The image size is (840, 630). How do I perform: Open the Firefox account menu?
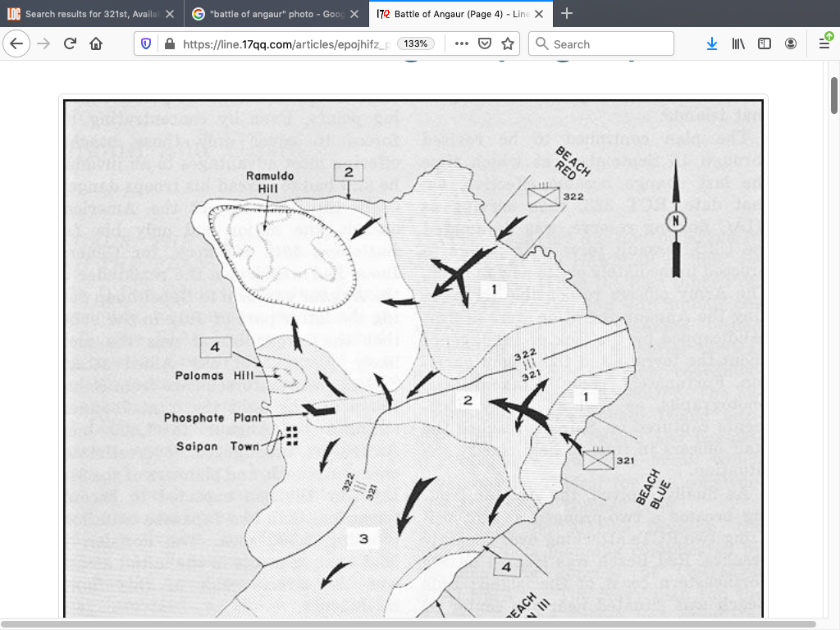pyautogui.click(x=791, y=44)
